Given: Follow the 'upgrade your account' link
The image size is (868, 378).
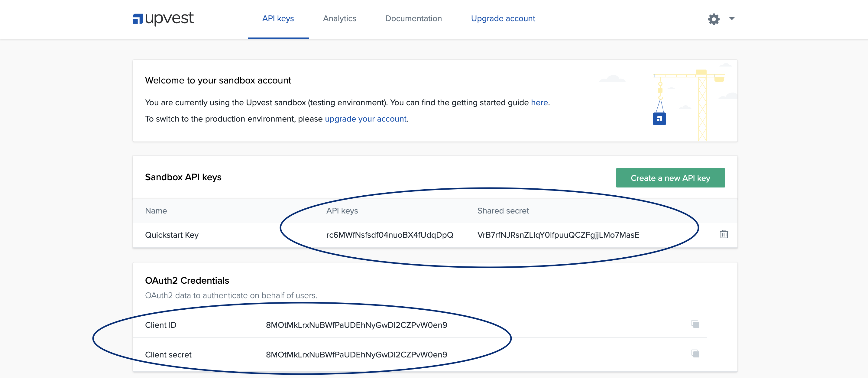Looking at the screenshot, I should [366, 119].
